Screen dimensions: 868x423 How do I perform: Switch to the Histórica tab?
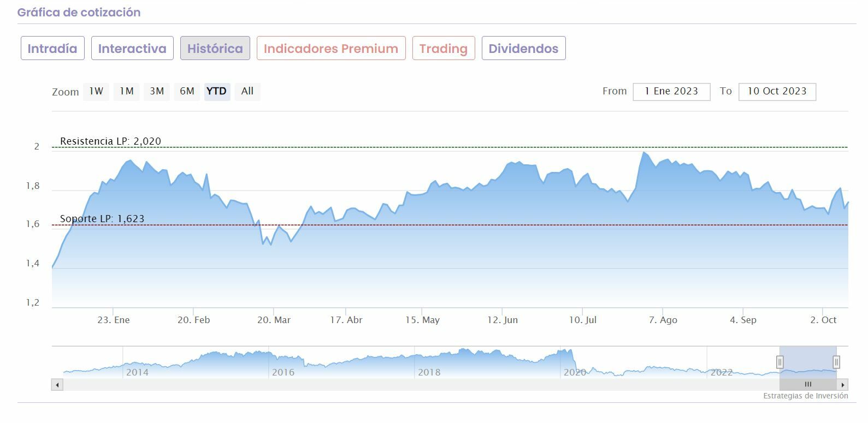pyautogui.click(x=215, y=49)
